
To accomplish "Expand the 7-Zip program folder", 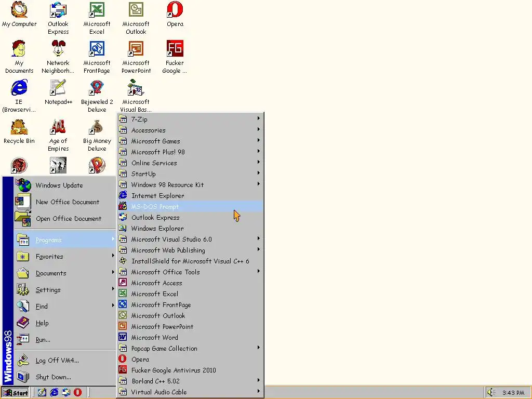I will coord(190,119).
